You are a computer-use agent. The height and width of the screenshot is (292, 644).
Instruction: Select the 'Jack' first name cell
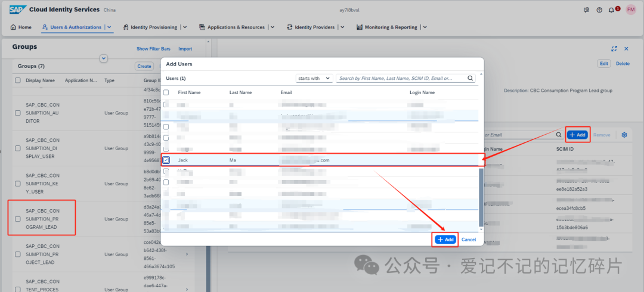tap(183, 160)
